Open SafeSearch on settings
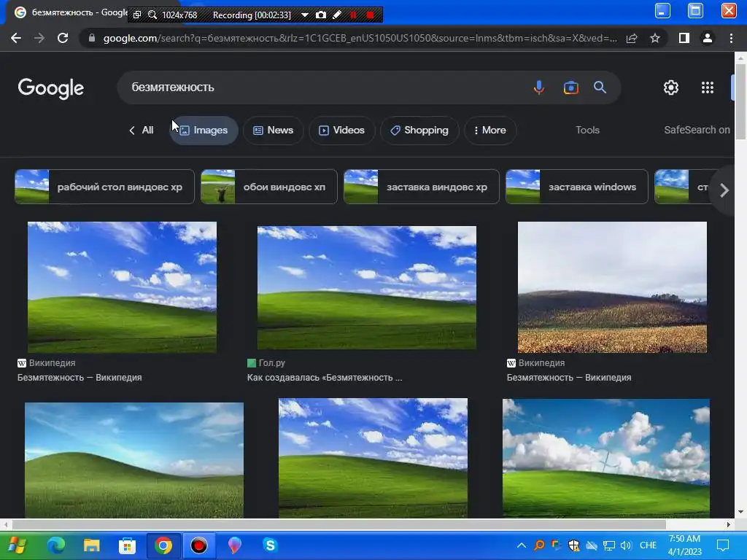Image resolution: width=747 pixels, height=560 pixels. coord(697,130)
